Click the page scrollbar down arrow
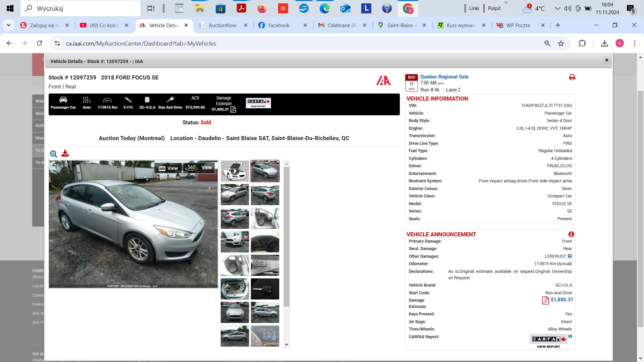This screenshot has height=362, width=644. coord(640,358)
